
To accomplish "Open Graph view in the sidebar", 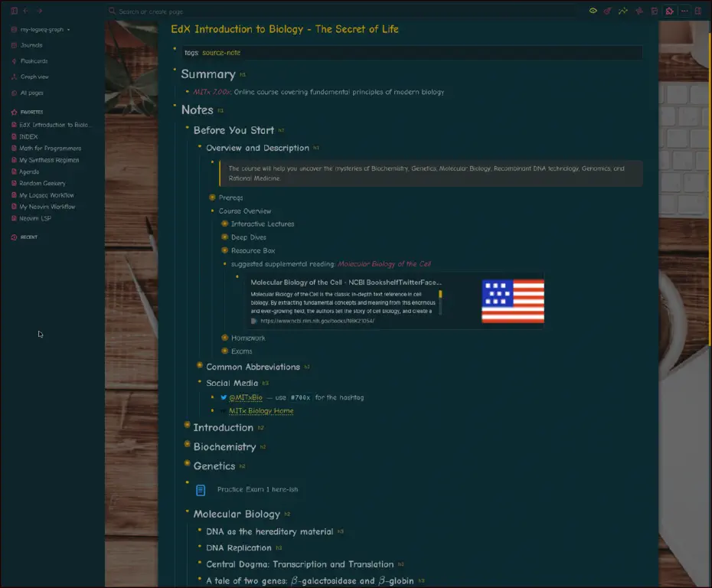I will tap(34, 77).
